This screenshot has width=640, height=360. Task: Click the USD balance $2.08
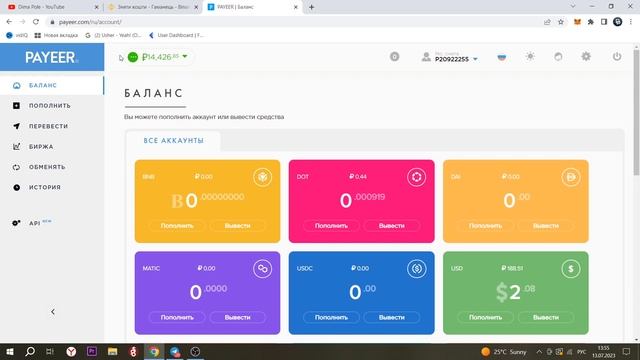click(516, 292)
